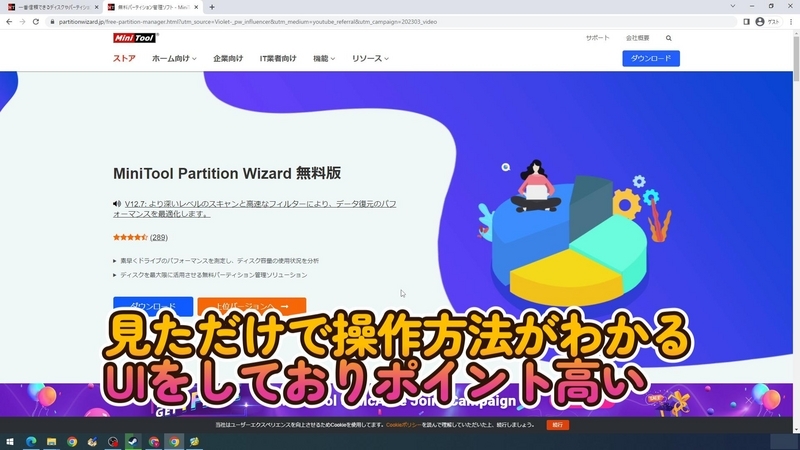Click the blue ダウンロード button in the header
The image size is (800, 450).
(x=651, y=58)
